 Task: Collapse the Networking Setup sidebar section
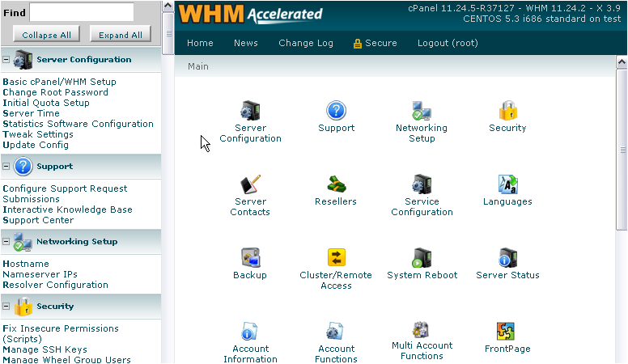(6, 242)
